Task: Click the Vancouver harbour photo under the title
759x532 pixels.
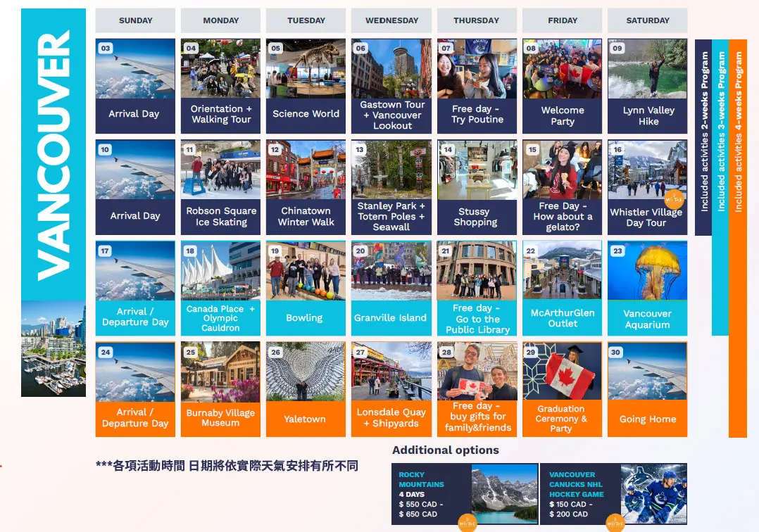Action: pyautogui.click(x=54, y=349)
